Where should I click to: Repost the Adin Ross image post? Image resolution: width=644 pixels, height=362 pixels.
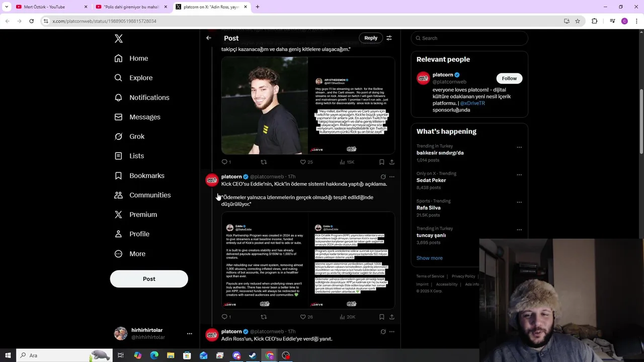point(264,162)
